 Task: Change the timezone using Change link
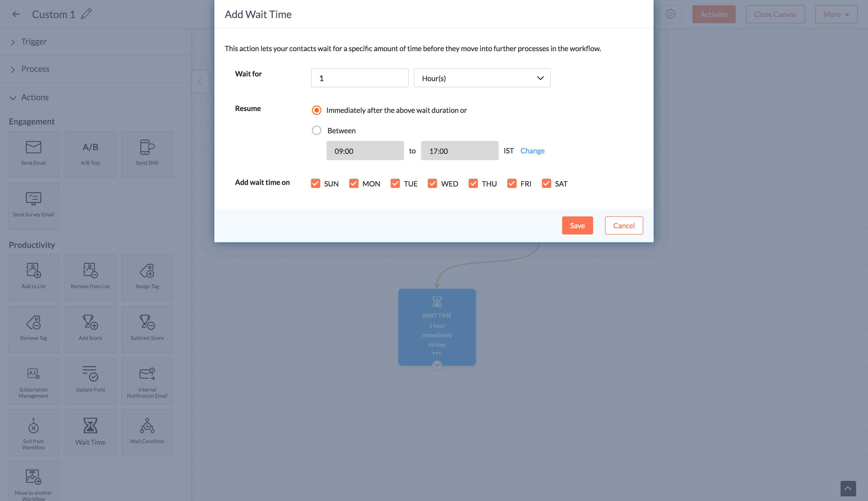click(x=532, y=150)
